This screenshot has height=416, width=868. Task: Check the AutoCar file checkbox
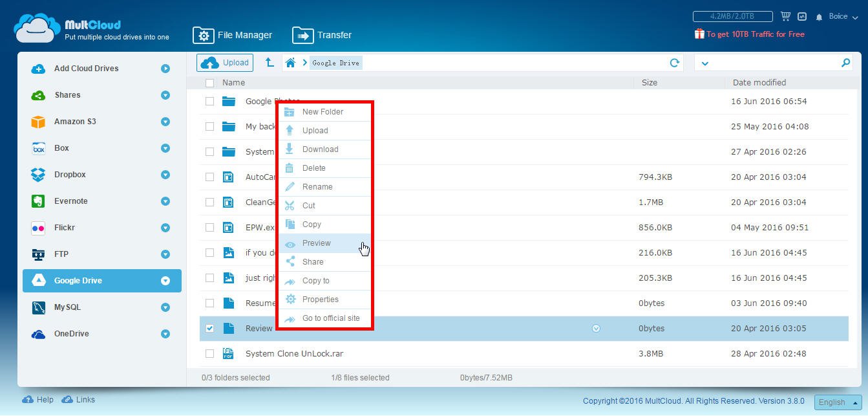[x=209, y=177]
